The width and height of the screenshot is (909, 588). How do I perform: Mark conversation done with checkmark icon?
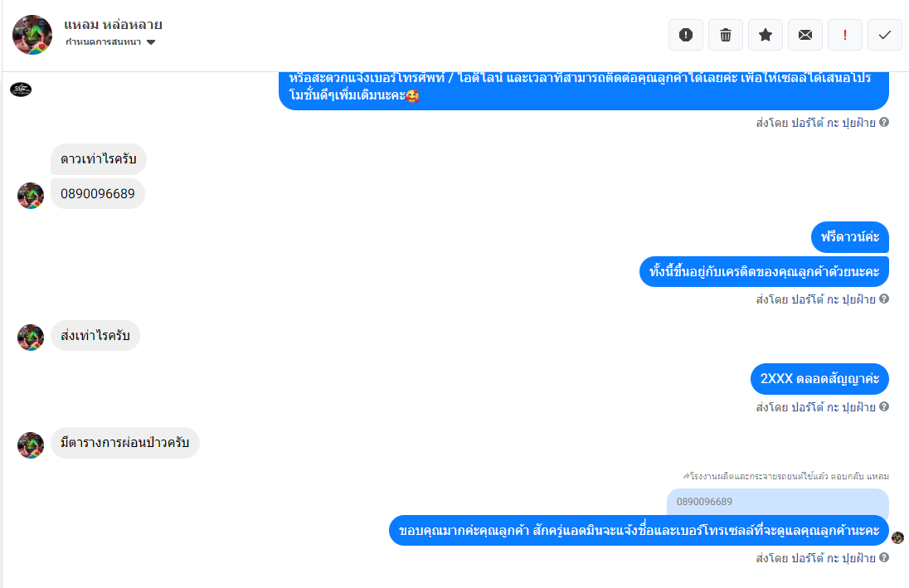coord(885,35)
